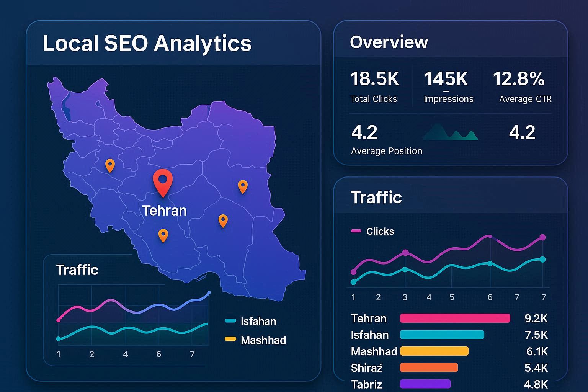Click the orange Shiraz traffic bar
The image size is (588, 392).
point(429,368)
